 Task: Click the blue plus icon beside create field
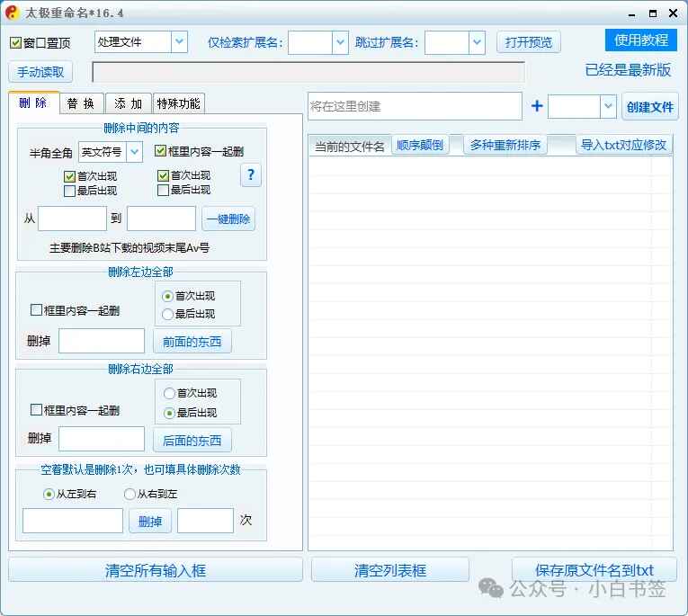(x=537, y=106)
